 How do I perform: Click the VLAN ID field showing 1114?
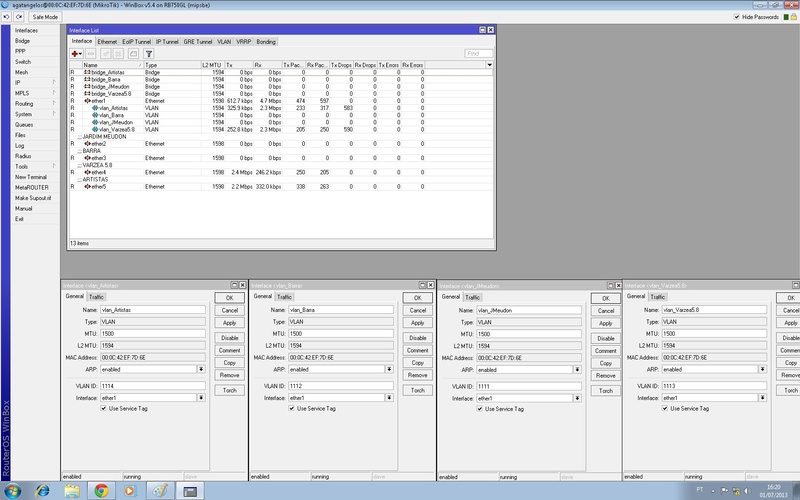pyautogui.click(x=153, y=386)
